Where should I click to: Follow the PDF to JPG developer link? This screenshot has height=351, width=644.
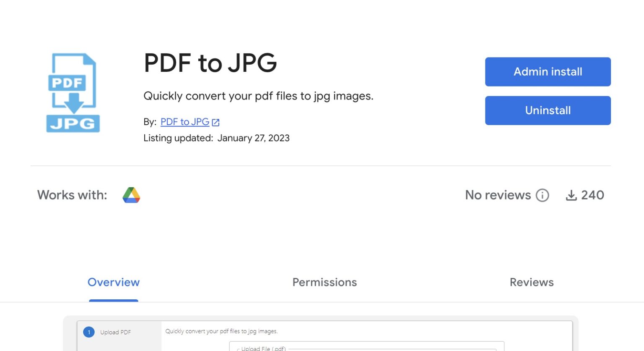point(185,122)
